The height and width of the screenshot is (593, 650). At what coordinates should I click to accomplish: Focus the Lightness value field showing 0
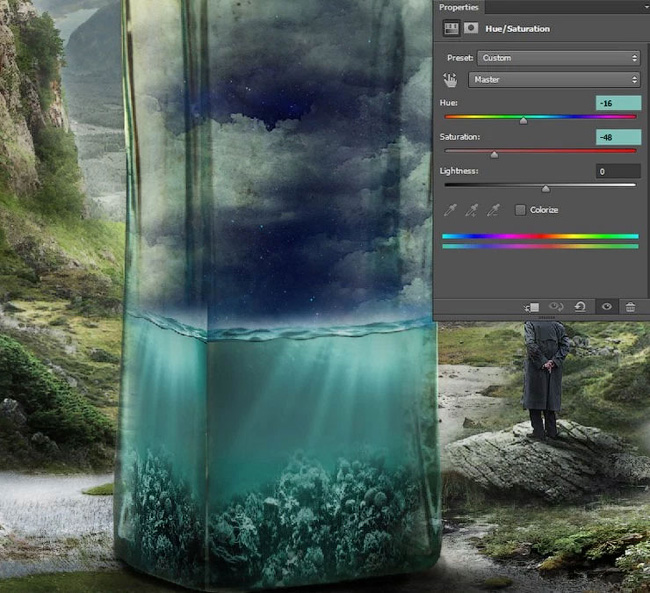coord(618,171)
